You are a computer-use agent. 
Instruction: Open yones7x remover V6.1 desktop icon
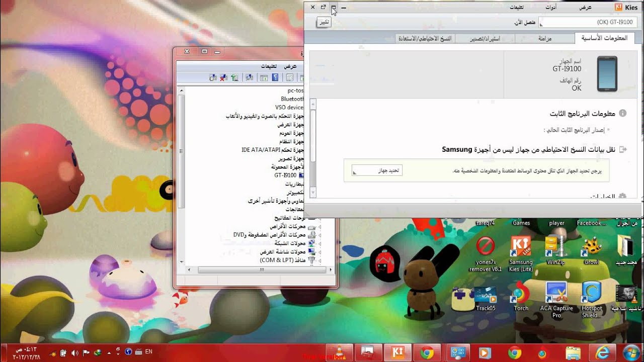click(486, 254)
